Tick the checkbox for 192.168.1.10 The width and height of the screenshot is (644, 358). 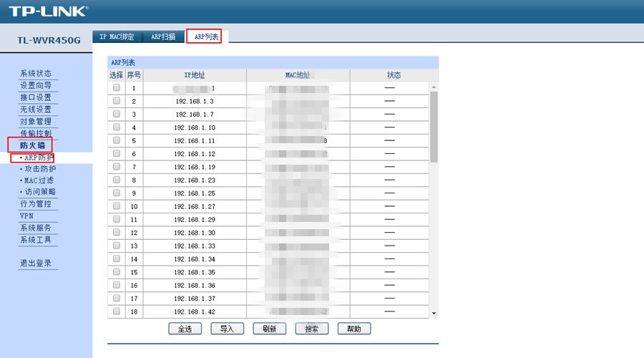(x=117, y=127)
